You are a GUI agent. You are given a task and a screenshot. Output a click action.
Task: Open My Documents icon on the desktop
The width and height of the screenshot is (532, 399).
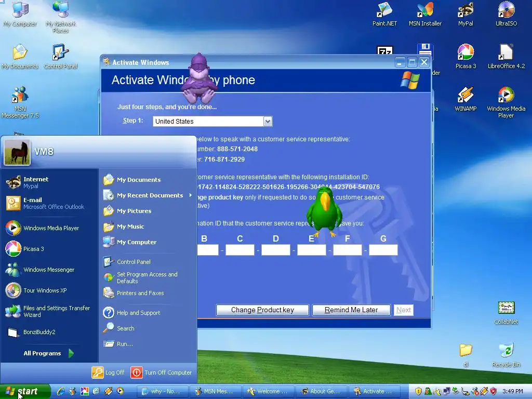click(20, 56)
